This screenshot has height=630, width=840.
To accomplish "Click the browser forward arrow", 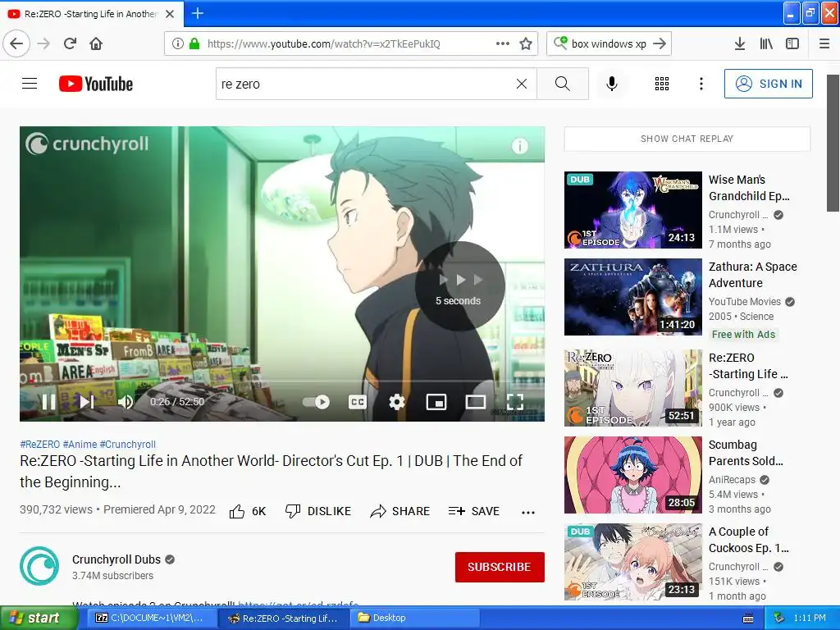I will [x=43, y=43].
